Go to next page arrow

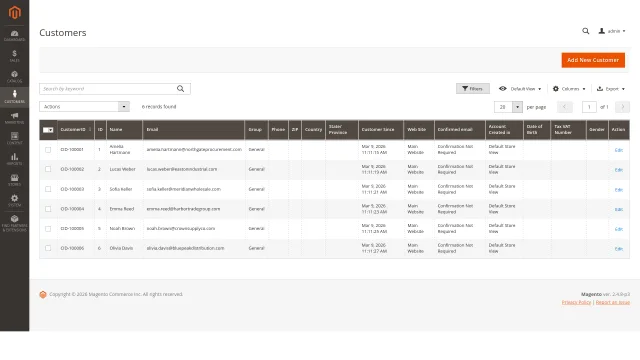(622, 107)
